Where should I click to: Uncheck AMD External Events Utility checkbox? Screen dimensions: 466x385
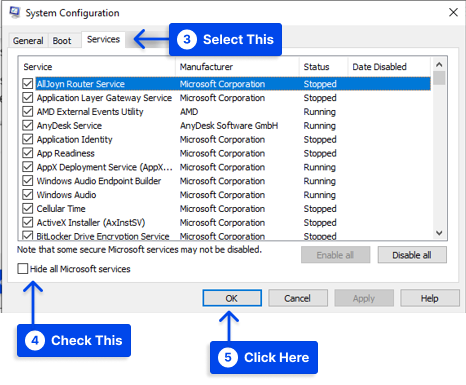point(28,111)
